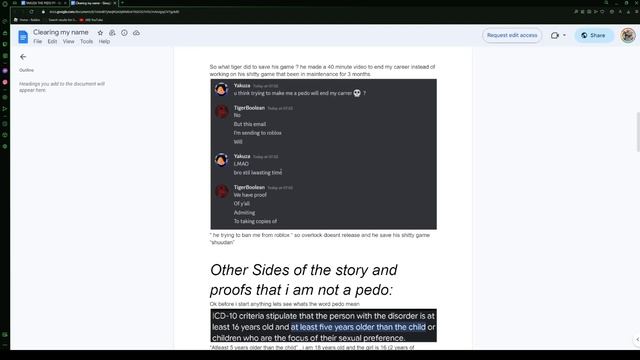Click the Discord chat screenshot image
This screenshot has height=360, width=640.
(x=323, y=154)
